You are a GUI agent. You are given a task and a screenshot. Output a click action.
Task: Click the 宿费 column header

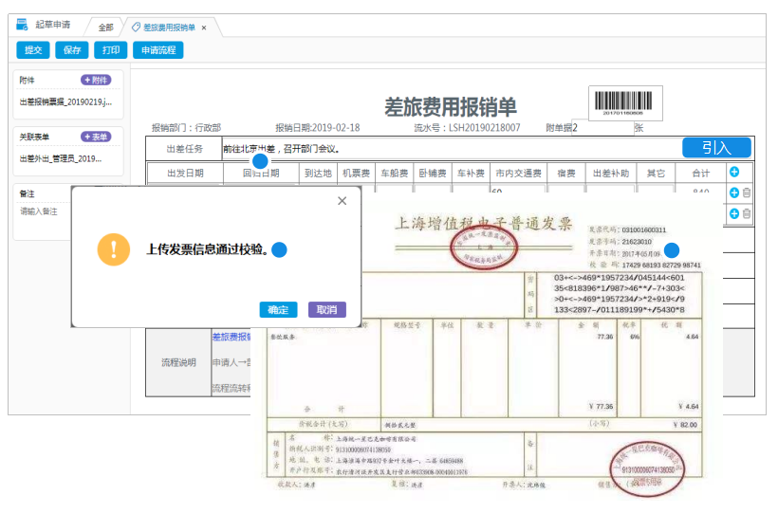tap(566, 173)
